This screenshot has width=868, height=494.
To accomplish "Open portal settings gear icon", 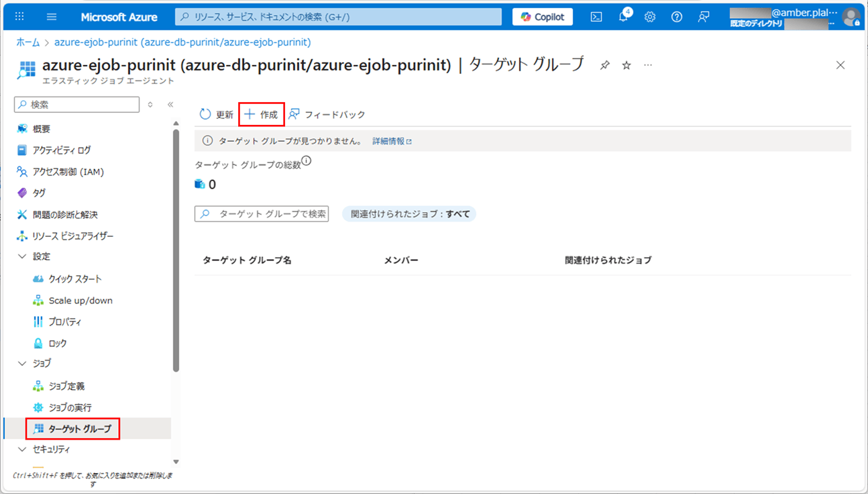I will pos(650,17).
